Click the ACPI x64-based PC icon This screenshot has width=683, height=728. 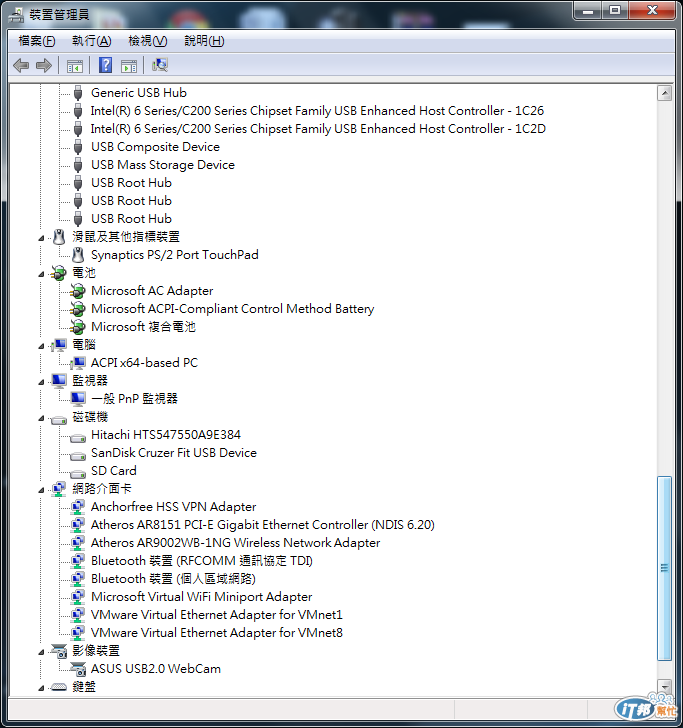pyautogui.click(x=78, y=363)
